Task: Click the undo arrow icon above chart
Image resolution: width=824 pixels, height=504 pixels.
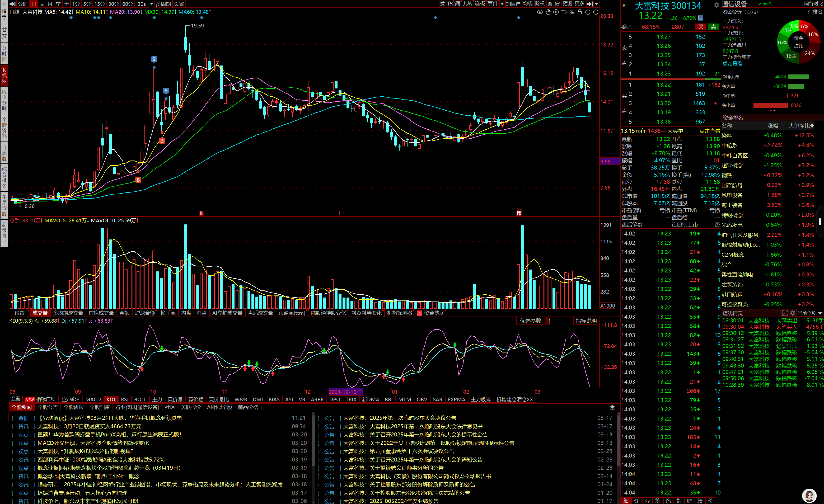Action: click(x=564, y=12)
